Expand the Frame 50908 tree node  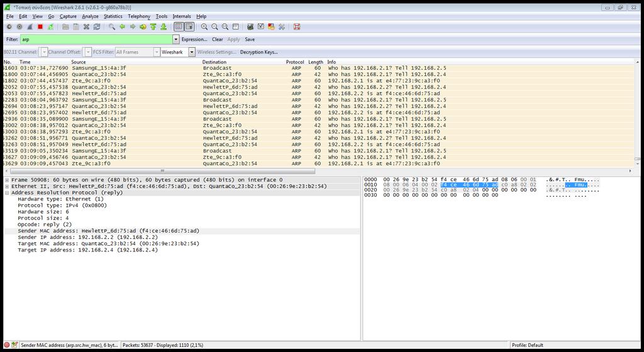(7, 180)
